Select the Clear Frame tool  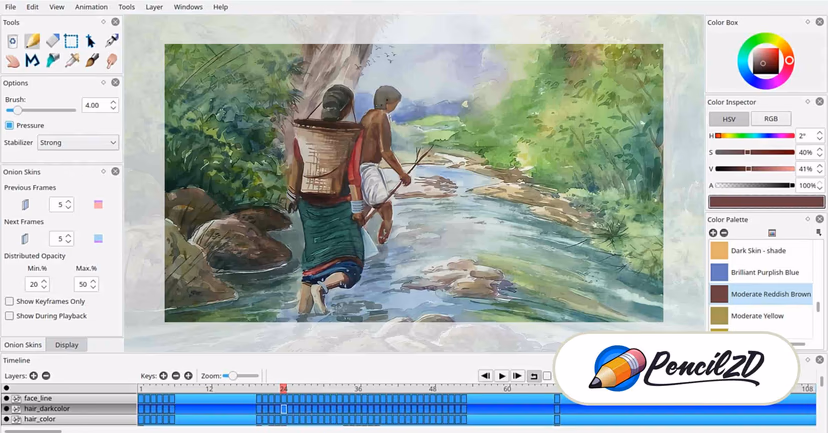13,41
